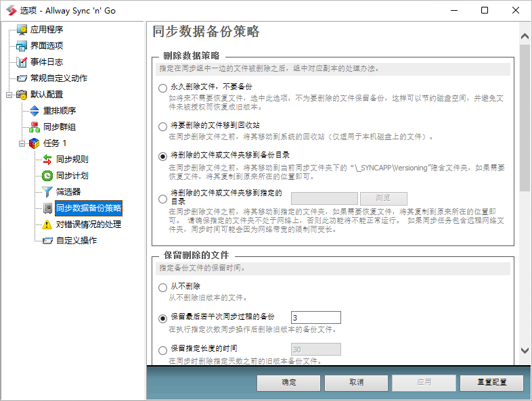This screenshot has width=532, height=401.
Task: Open 常规自定义动作 page in tree
Action: click(59, 78)
